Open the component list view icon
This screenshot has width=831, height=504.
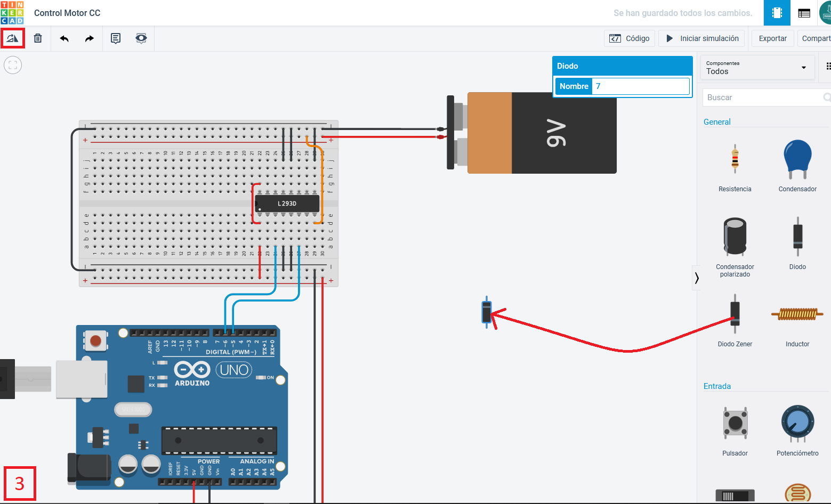pos(804,13)
